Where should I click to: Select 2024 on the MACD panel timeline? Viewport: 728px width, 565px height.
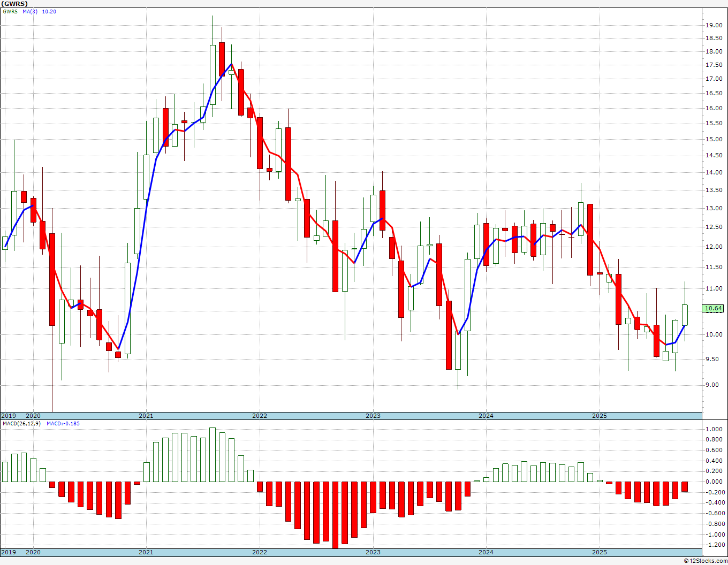pyautogui.click(x=486, y=552)
